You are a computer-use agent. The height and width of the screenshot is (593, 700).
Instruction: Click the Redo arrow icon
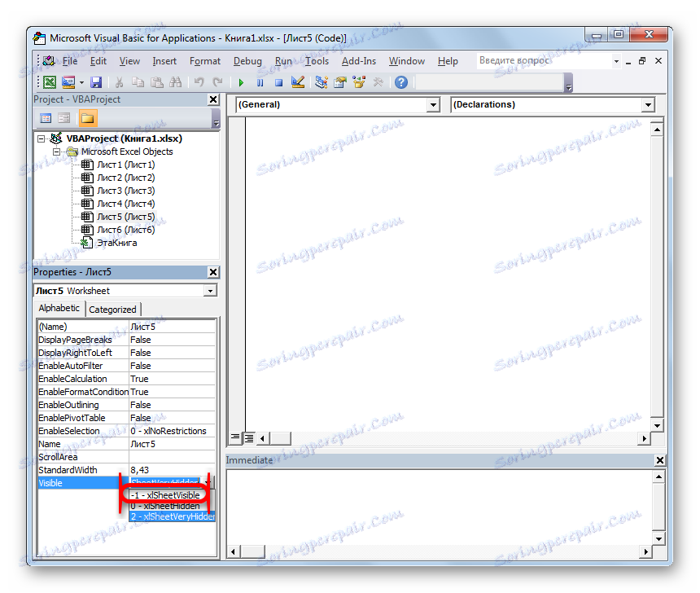coord(218,82)
